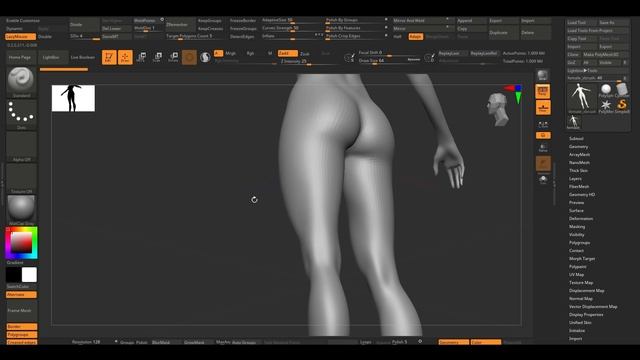Open the Dots stroke picker
Viewport: 640px width, 360px height.
tap(21, 114)
